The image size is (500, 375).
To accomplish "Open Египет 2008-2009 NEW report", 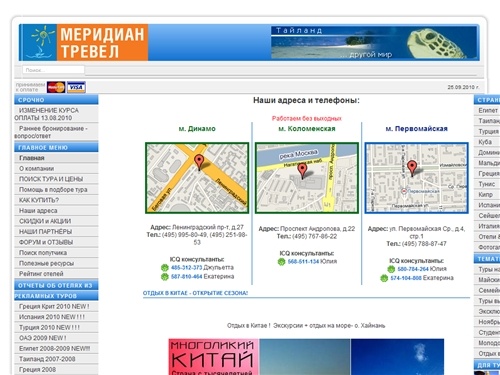I will pyautogui.click(x=56, y=348).
